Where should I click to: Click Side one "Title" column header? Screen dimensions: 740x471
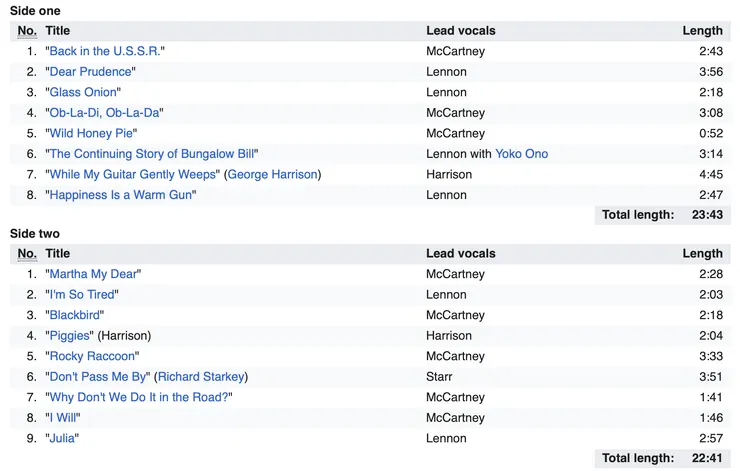(x=58, y=31)
